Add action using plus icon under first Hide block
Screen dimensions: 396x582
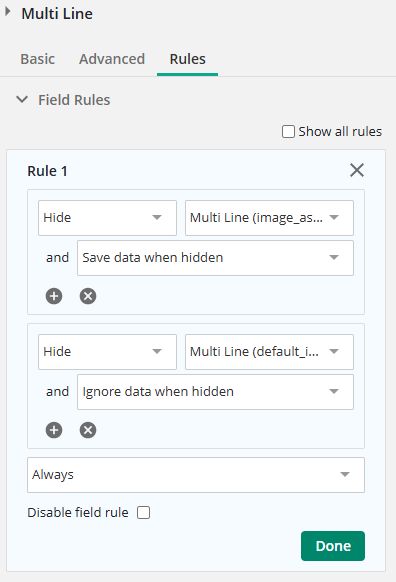tap(54, 296)
